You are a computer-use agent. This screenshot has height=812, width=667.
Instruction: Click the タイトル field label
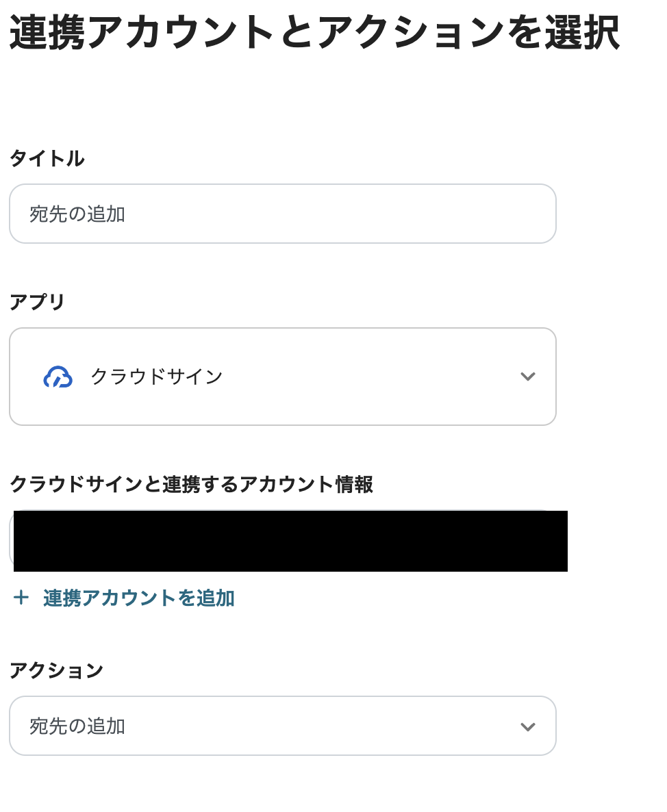(47, 158)
